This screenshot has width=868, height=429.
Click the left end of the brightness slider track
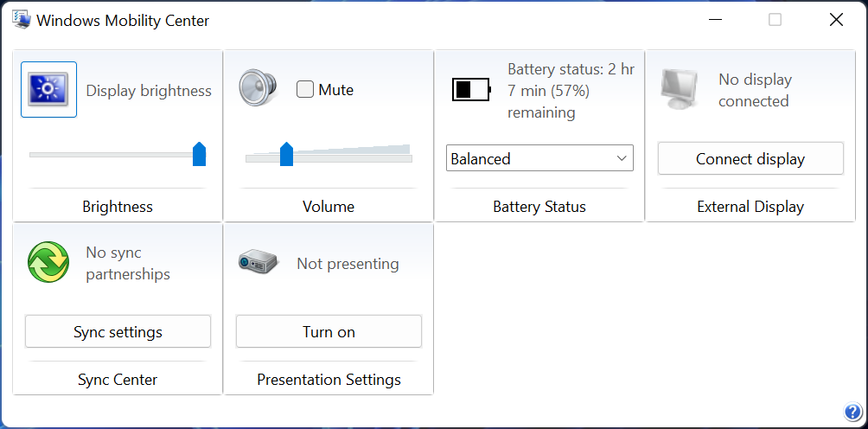tap(34, 155)
